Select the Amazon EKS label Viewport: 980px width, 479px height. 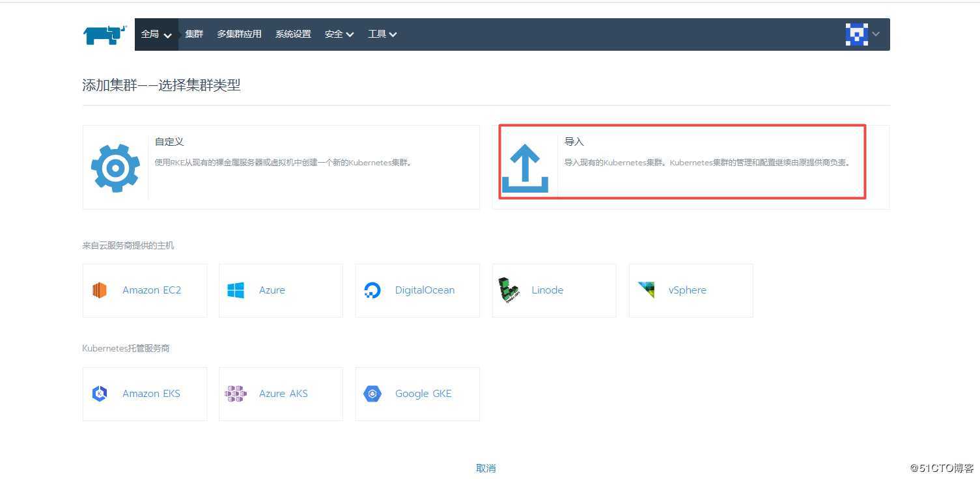151,394
